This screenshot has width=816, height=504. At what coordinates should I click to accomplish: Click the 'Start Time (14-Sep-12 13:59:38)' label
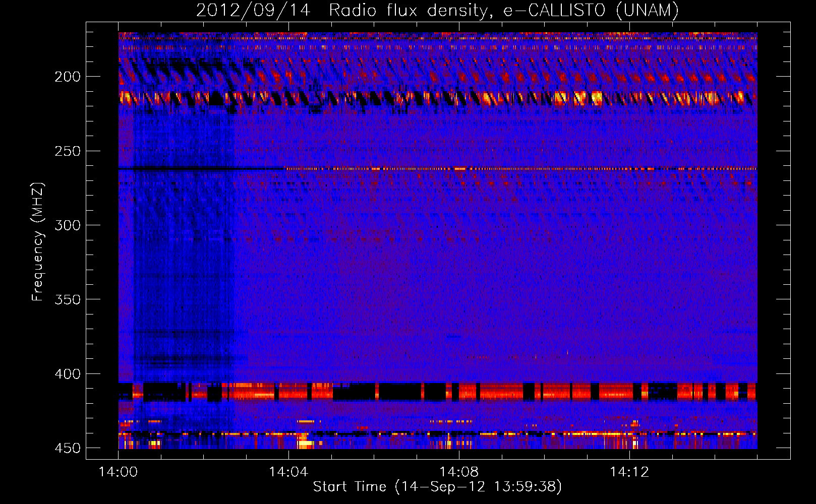[437, 487]
